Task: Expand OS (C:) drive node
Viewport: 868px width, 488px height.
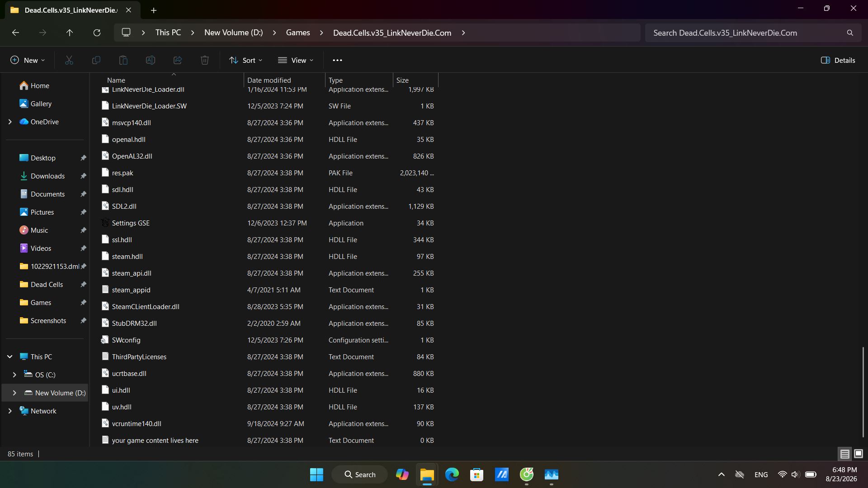Action: click(14, 375)
